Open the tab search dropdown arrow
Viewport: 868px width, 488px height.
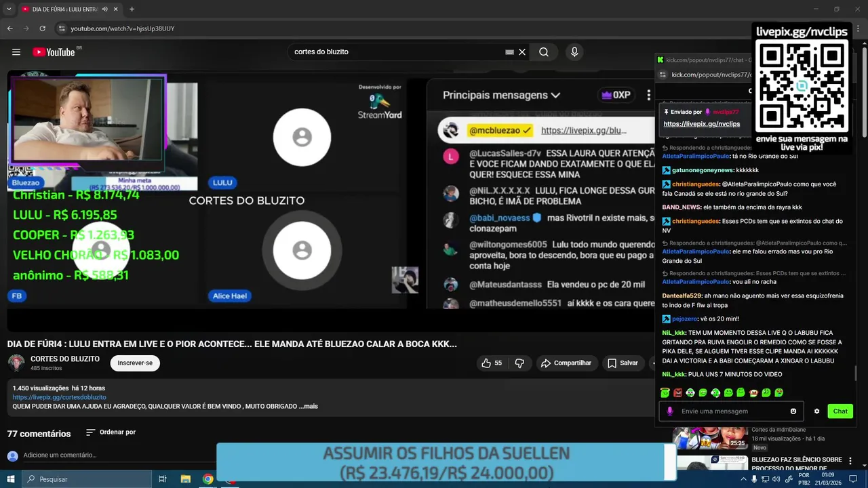(x=9, y=9)
